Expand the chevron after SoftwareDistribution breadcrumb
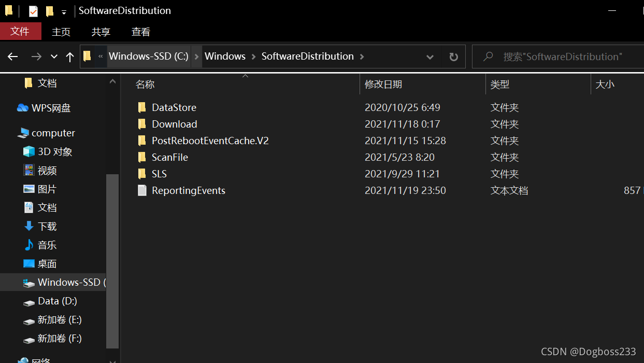This screenshot has height=363, width=644. pos(362,57)
